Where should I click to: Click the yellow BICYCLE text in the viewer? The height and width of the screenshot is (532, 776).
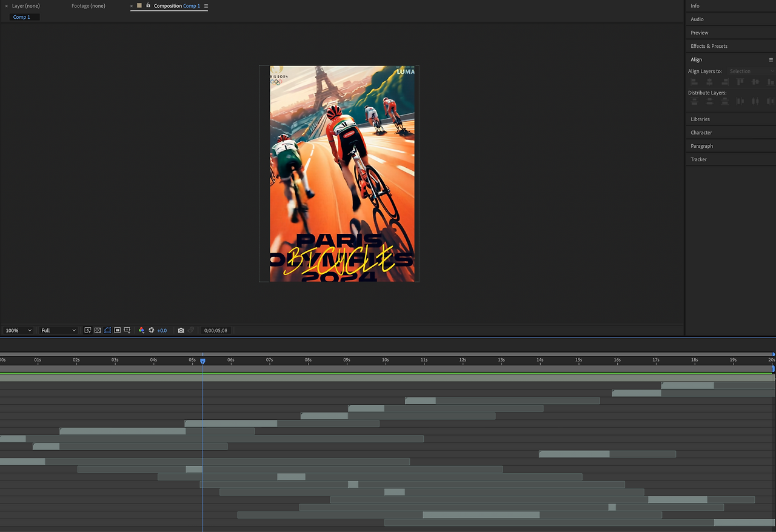pos(339,262)
